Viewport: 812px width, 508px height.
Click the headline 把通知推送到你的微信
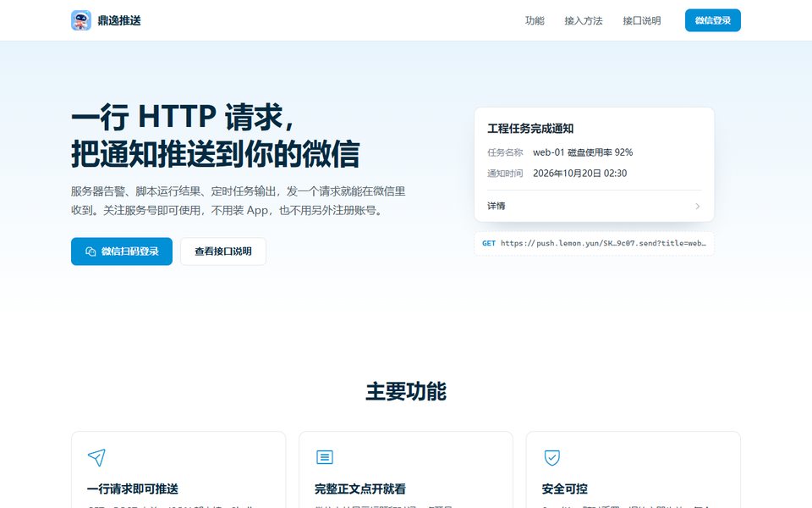(216, 154)
